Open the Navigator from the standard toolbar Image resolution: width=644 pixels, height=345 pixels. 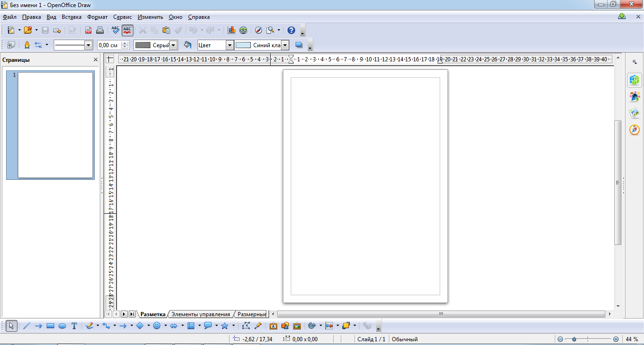tap(258, 30)
